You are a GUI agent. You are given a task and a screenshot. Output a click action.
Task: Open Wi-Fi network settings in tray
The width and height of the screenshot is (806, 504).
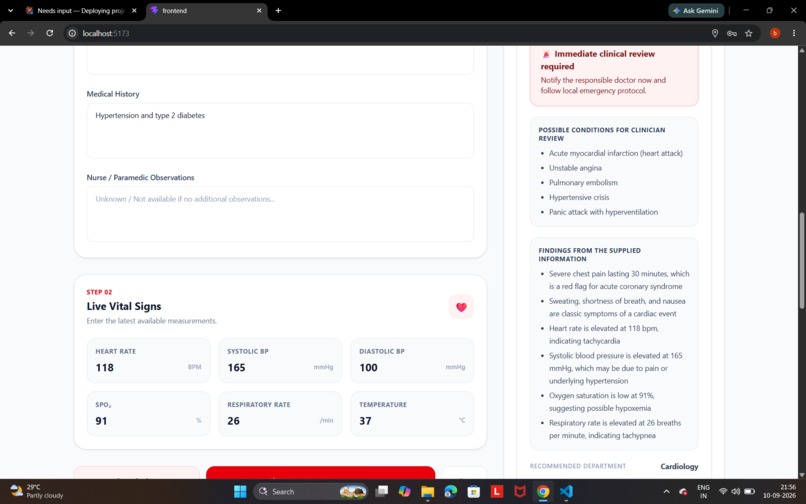click(723, 492)
